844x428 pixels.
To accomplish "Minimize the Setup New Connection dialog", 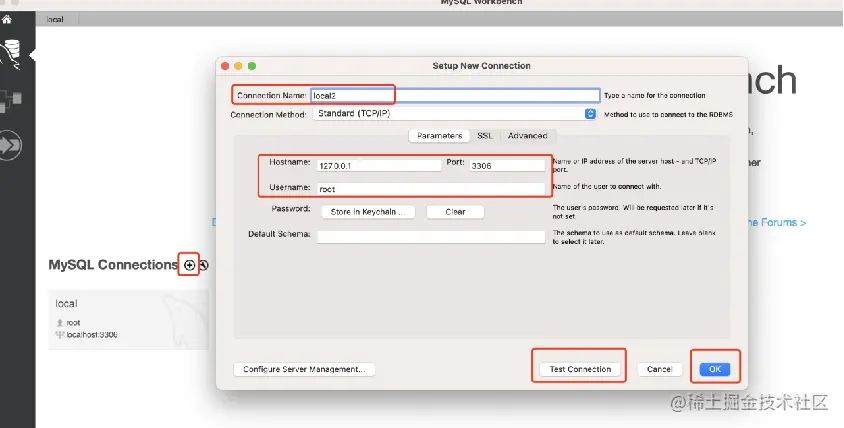I will tap(238, 66).
